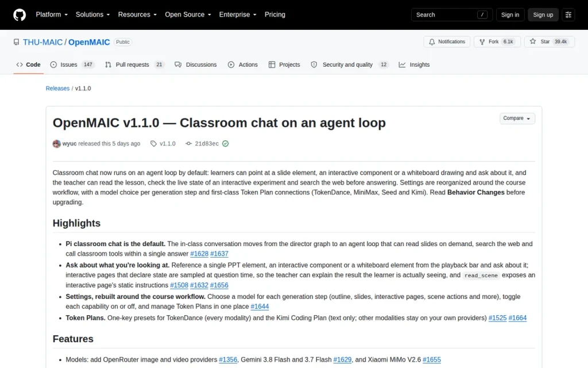The image size is (588, 368).
Task: Open commit 21d83ec
Action: point(207,143)
